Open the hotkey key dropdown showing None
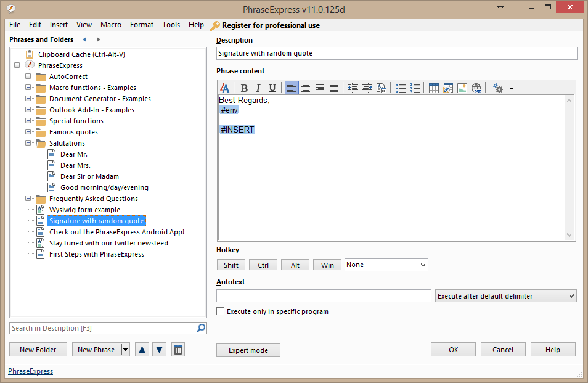Image resolution: width=588 pixels, height=383 pixels. (386, 265)
